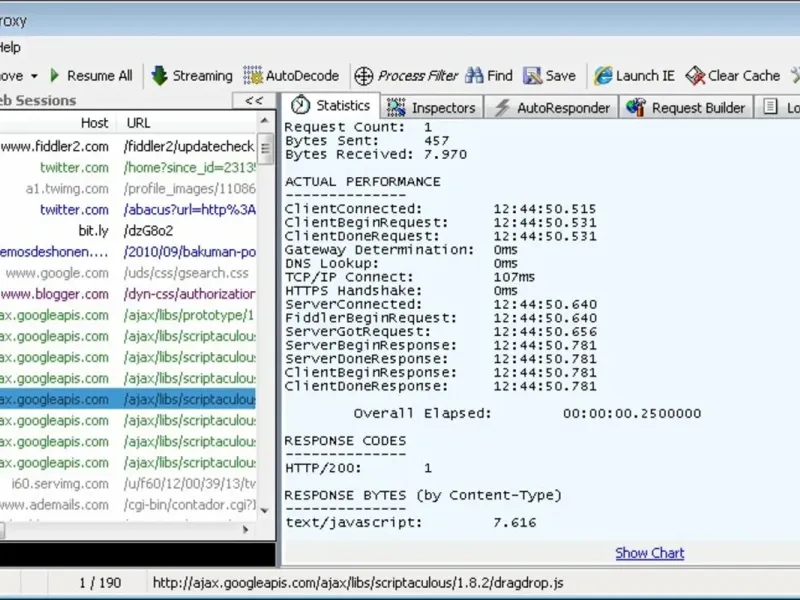Image resolution: width=800 pixels, height=600 pixels.
Task: Click the Clear Cache toolbar button
Action: 733,76
